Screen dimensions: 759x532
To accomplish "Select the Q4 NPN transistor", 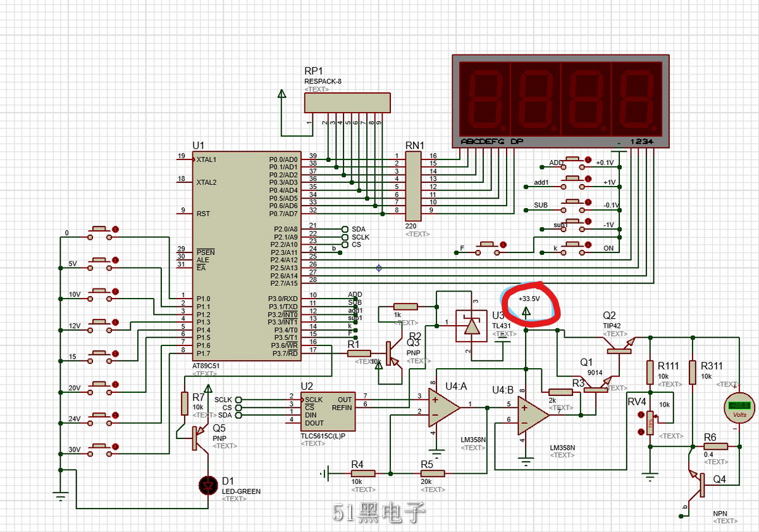I will pyautogui.click(x=697, y=483).
